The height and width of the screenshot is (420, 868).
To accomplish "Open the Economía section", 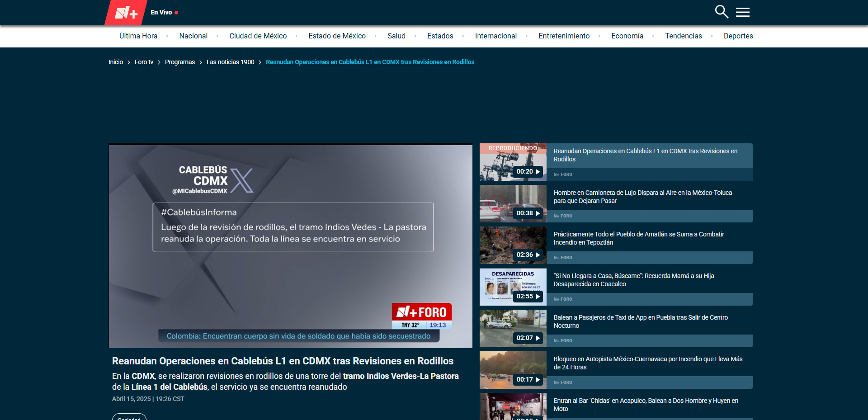I will click(x=627, y=36).
